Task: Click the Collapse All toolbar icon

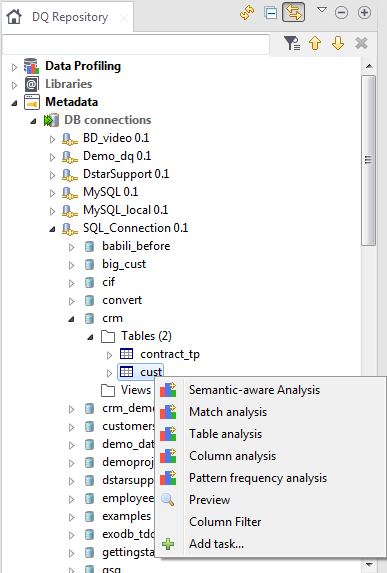Action: click(x=271, y=13)
